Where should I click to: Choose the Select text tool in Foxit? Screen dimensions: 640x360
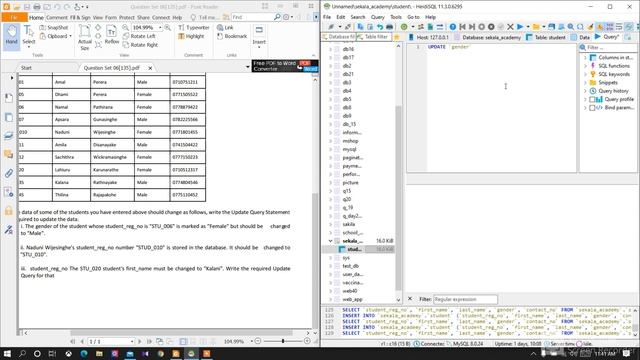pyautogui.click(x=29, y=36)
